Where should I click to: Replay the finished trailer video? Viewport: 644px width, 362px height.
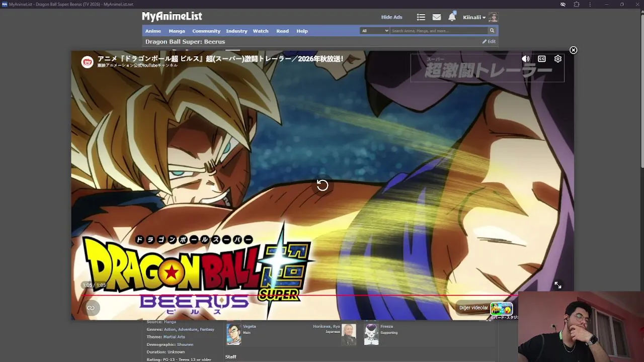click(323, 185)
